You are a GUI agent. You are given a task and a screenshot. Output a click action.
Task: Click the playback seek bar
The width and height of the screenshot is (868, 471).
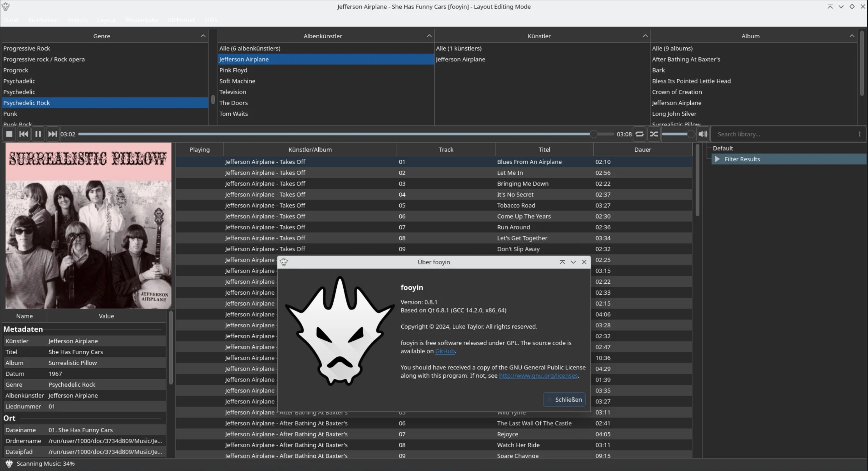pyautogui.click(x=341, y=134)
